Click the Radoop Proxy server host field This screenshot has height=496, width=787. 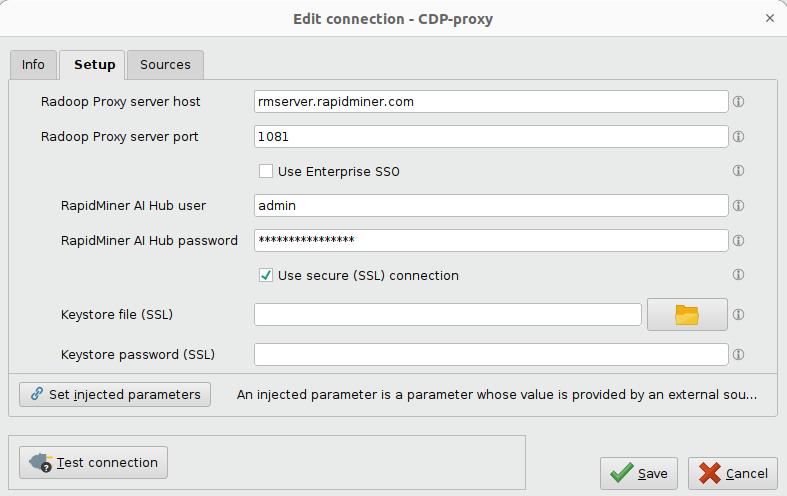(491, 102)
